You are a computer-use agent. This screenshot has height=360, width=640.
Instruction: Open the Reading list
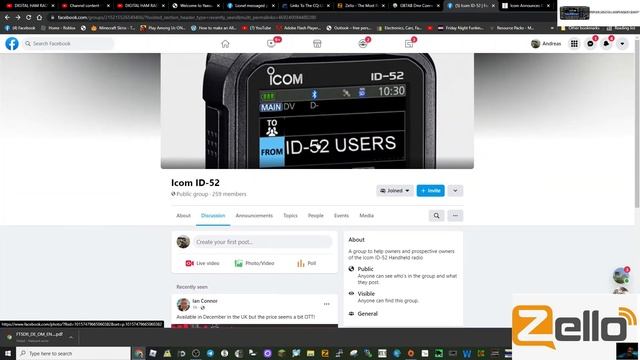pos(620,28)
